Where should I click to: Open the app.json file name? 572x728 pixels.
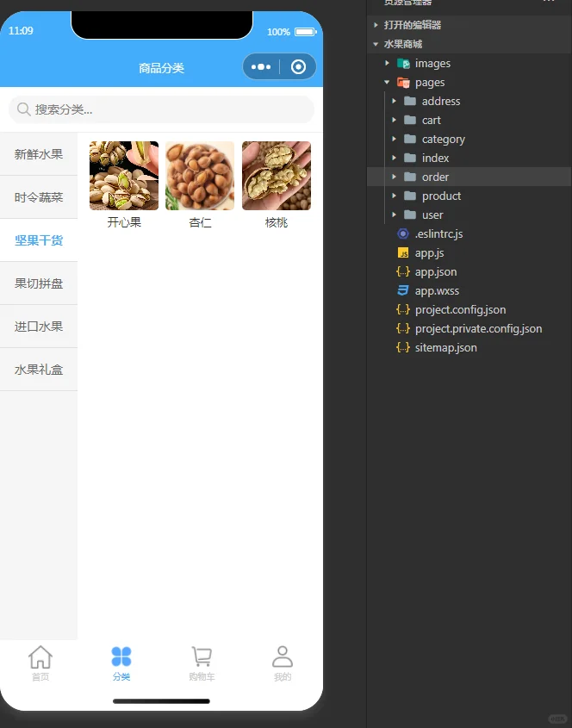point(436,272)
